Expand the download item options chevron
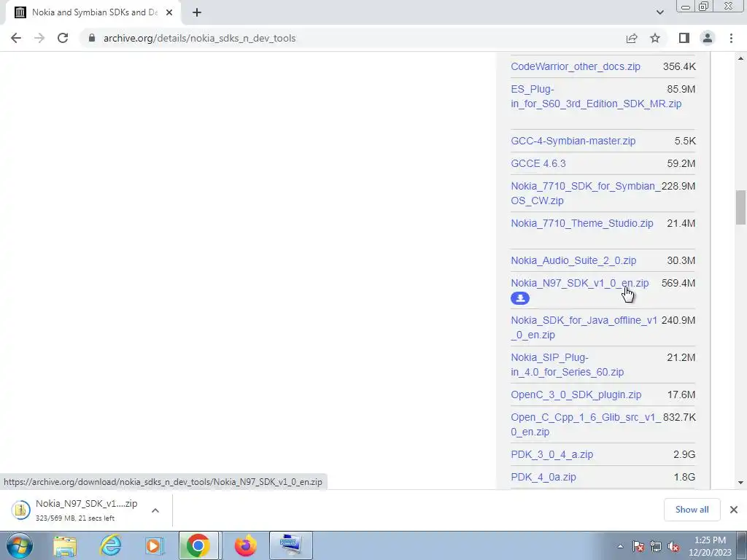 (x=155, y=510)
